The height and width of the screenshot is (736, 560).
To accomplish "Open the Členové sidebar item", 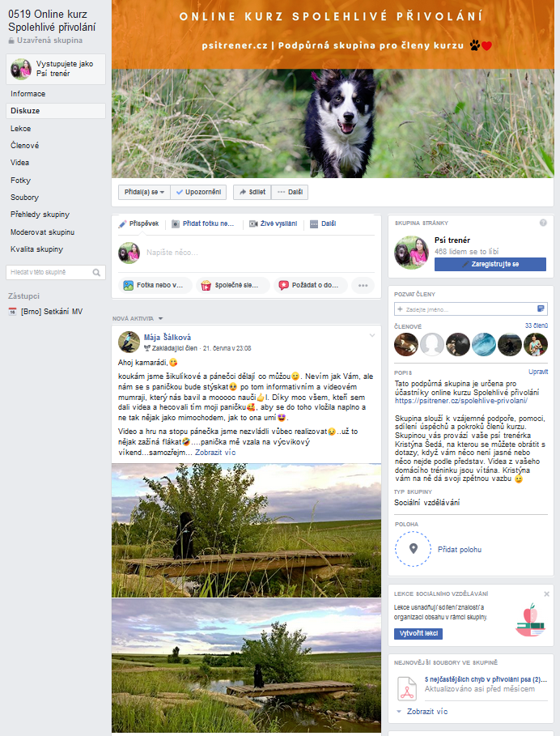I will click(25, 146).
